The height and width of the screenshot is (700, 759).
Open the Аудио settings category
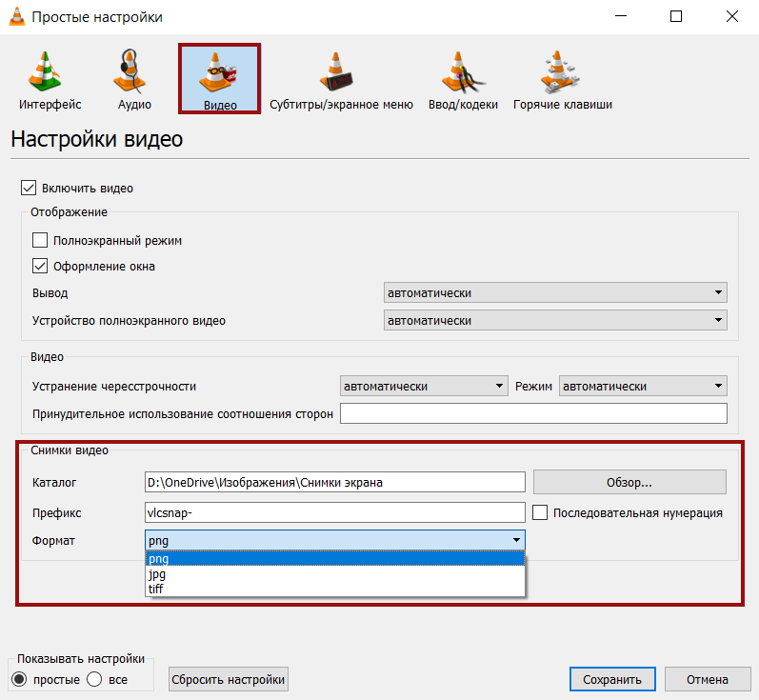(x=134, y=80)
